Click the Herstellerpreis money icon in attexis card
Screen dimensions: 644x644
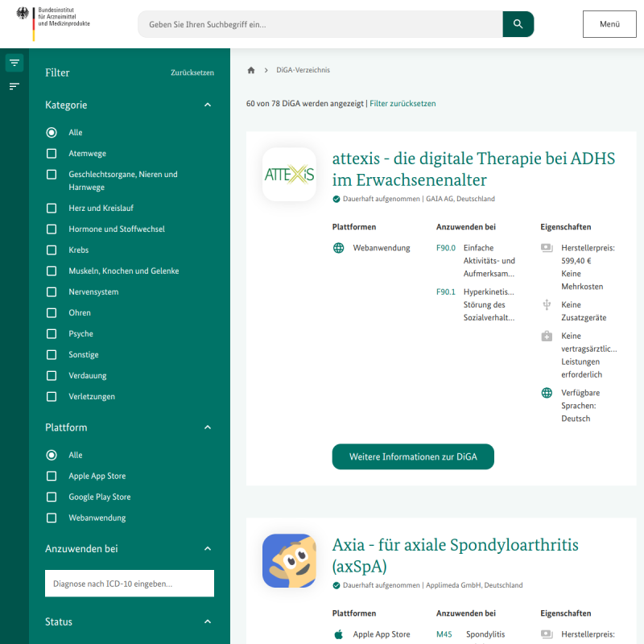(547, 248)
